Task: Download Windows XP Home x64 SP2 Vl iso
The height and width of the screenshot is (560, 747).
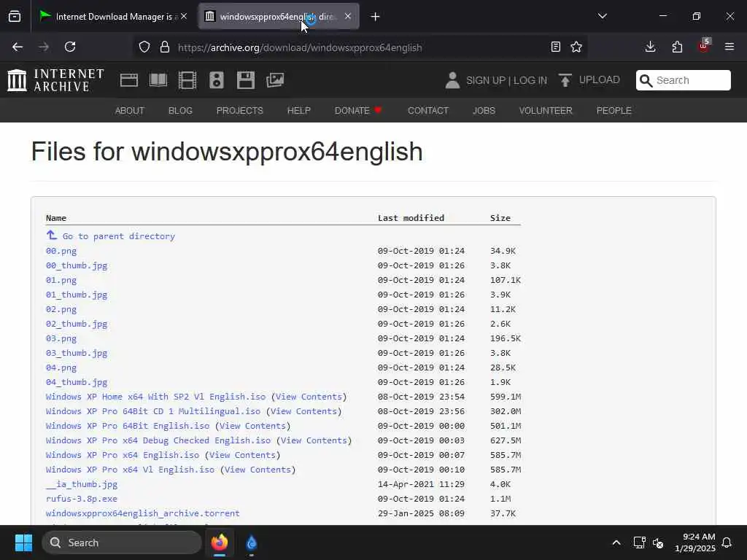Action: point(155,397)
